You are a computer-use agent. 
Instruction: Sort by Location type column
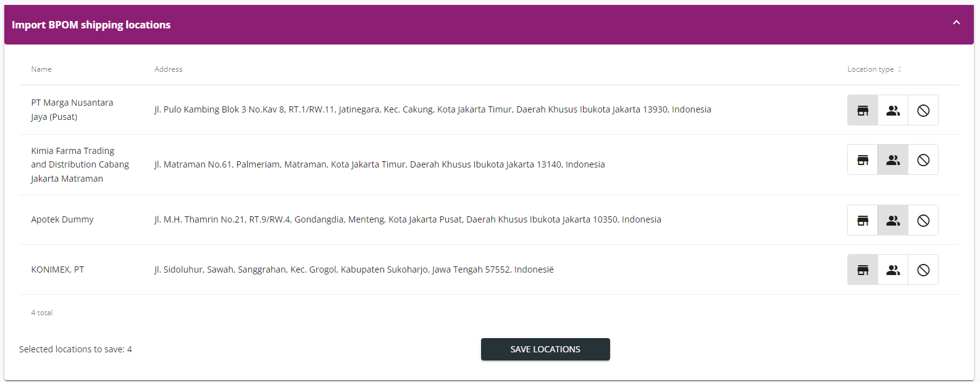874,69
